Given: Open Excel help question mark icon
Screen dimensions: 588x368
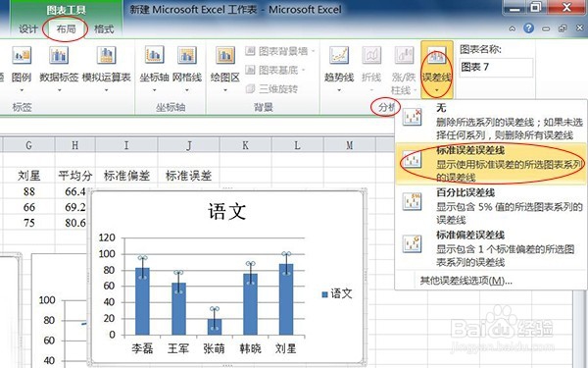Looking at the screenshot, I should pyautogui.click(x=529, y=28).
